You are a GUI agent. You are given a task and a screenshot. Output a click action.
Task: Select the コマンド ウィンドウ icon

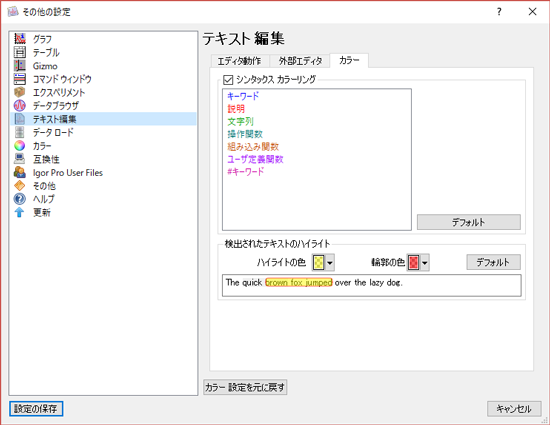click(20, 79)
